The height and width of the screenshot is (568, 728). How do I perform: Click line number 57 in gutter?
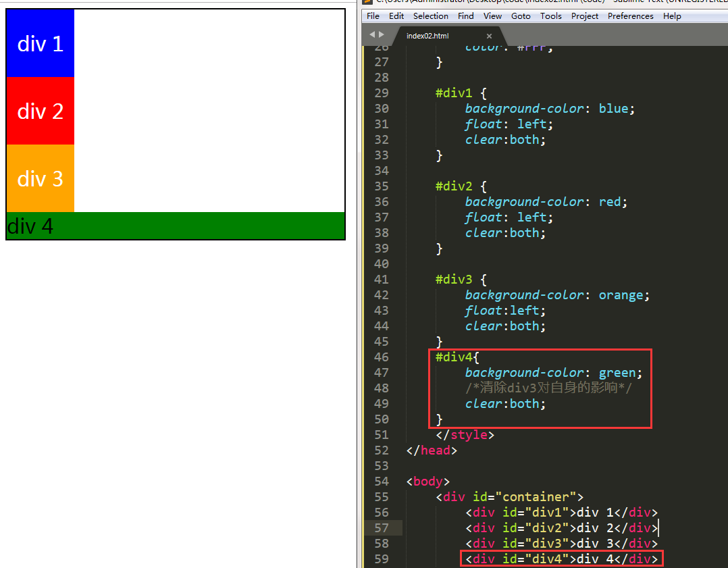point(381,527)
